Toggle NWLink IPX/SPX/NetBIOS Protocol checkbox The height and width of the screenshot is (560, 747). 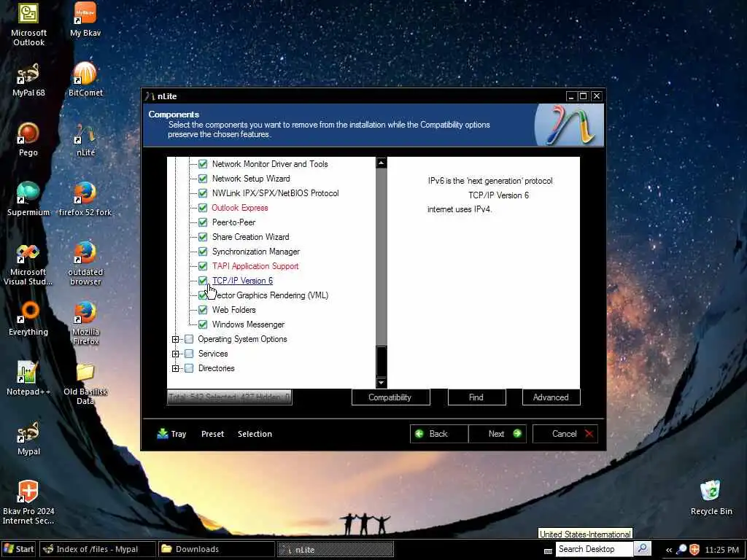203,193
